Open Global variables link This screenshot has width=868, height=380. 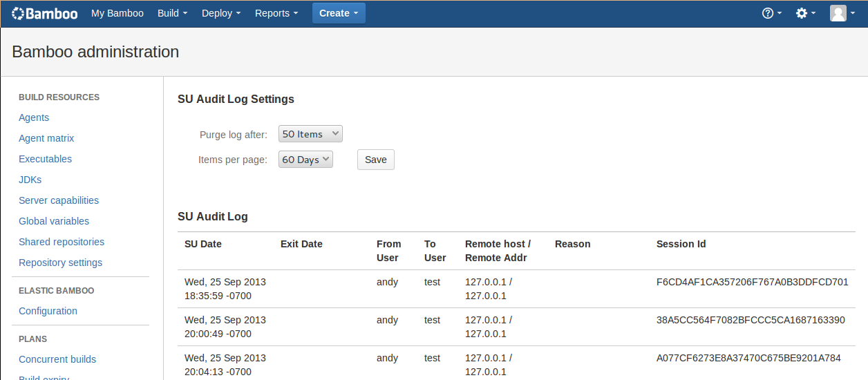54,221
